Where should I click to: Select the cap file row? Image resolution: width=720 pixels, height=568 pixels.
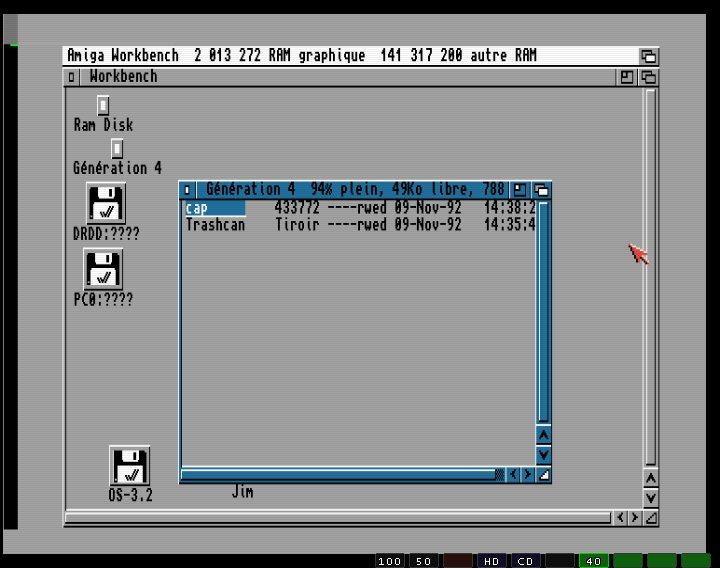pyautogui.click(x=360, y=208)
